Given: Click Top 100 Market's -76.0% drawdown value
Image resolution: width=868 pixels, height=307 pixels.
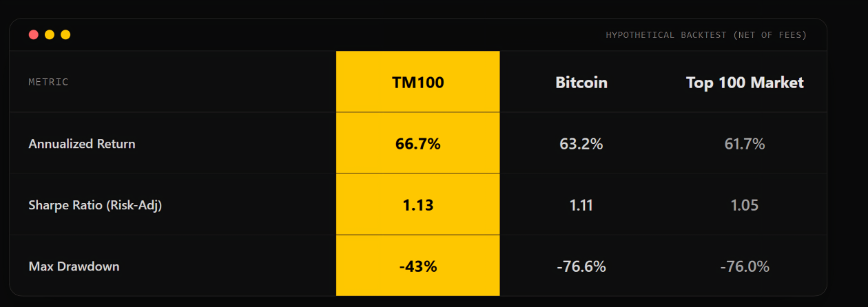Looking at the screenshot, I should click(745, 266).
